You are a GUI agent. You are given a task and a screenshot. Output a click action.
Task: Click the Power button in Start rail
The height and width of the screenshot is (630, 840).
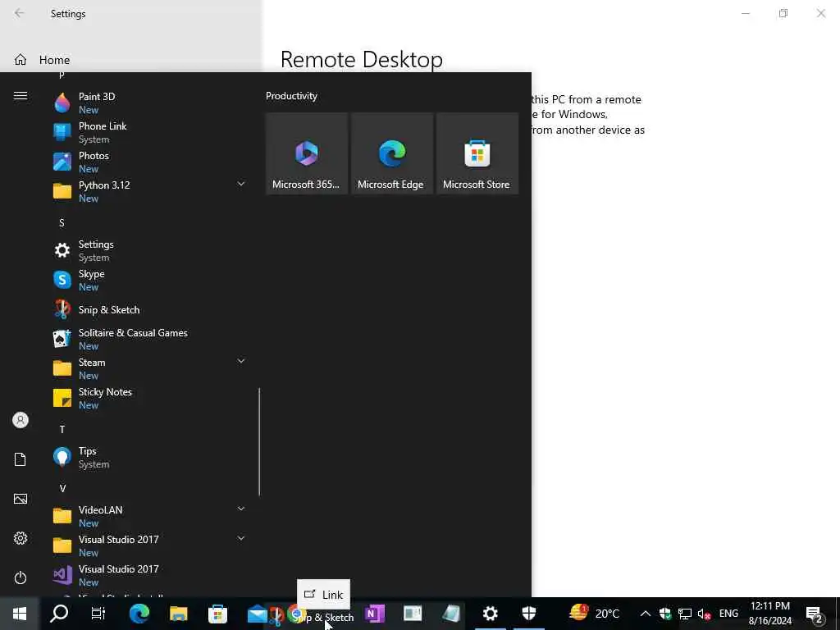(21, 577)
